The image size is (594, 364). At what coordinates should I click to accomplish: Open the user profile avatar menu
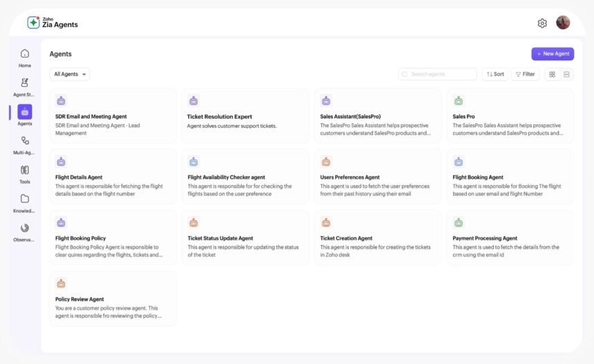pos(563,23)
